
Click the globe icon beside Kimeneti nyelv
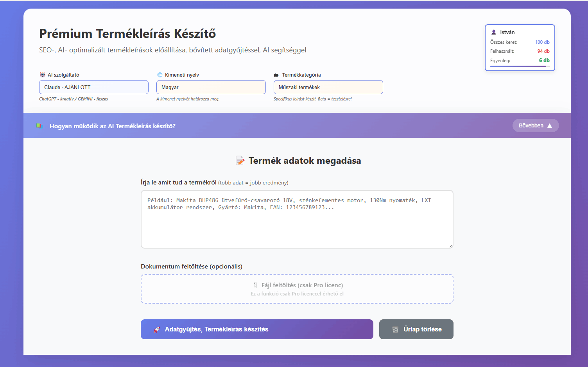[x=160, y=75]
